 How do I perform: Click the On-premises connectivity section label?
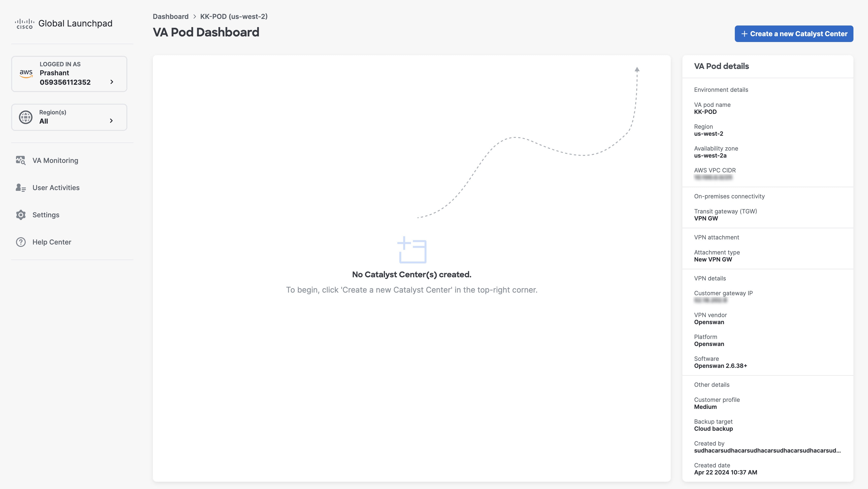(729, 197)
